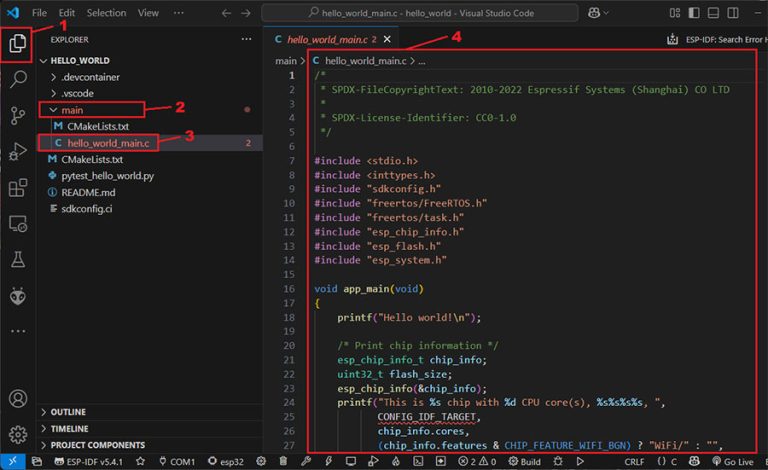The height and width of the screenshot is (470, 768).
Task: Select the COM1 serial port
Action: pos(177,461)
